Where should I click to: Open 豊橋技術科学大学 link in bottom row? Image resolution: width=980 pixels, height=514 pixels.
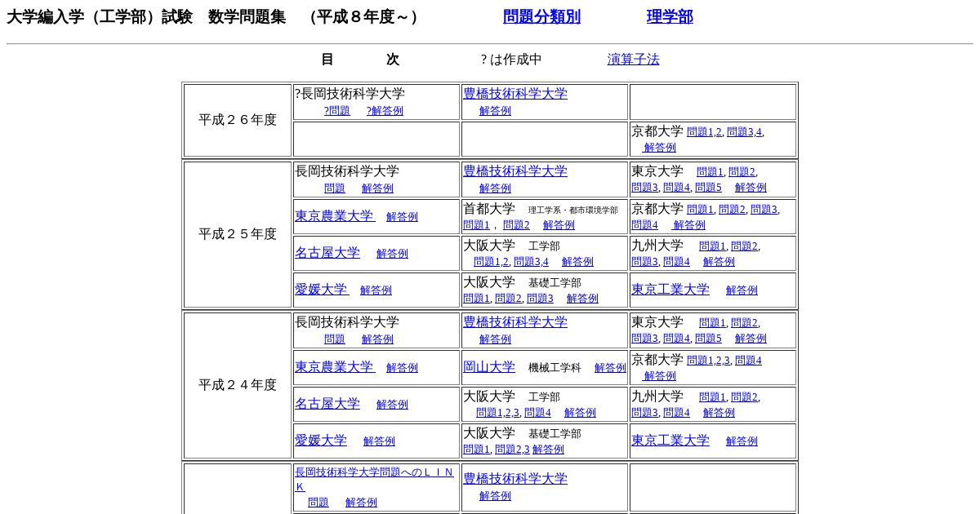coord(514,479)
